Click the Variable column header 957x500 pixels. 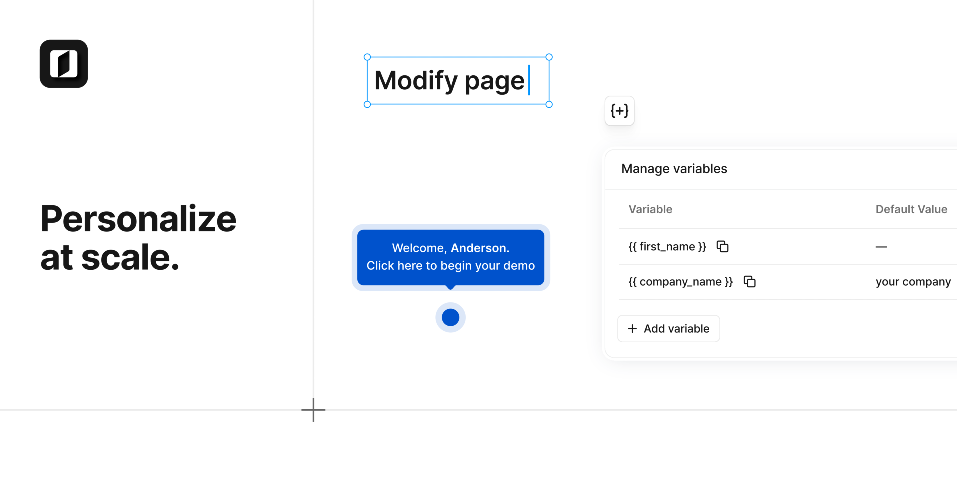coord(651,209)
